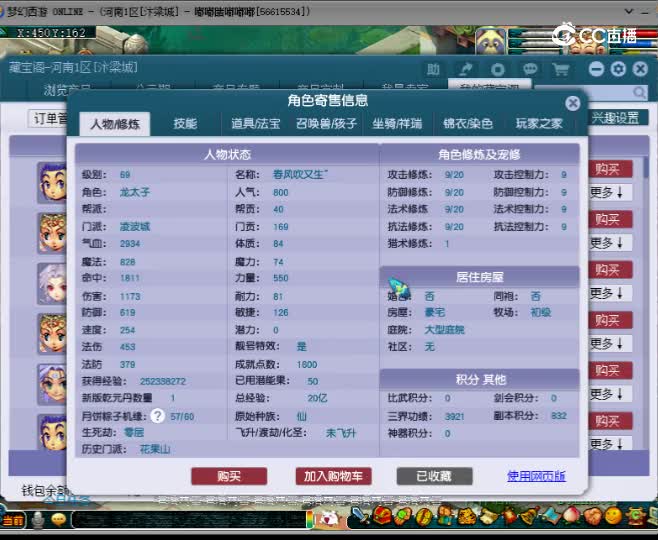Click the 历史门派 value 花果山
Image resolution: width=658 pixels, height=540 pixels.
[x=155, y=449]
